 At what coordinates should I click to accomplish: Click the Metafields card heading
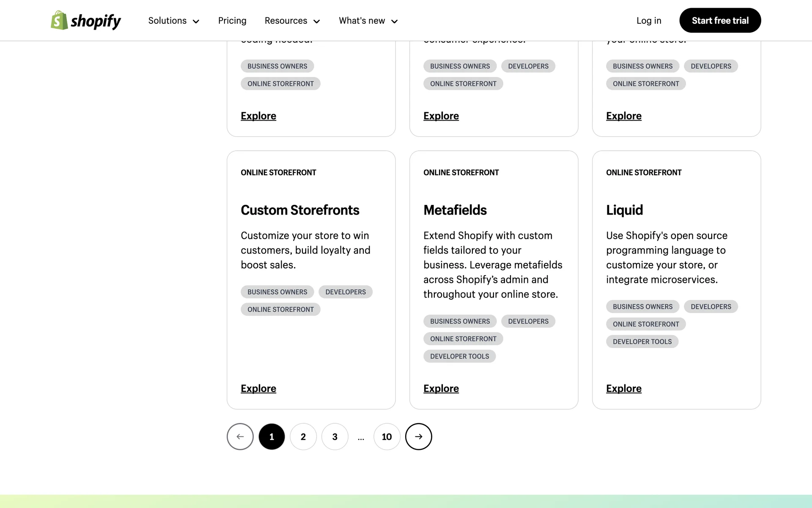pyautogui.click(x=455, y=210)
